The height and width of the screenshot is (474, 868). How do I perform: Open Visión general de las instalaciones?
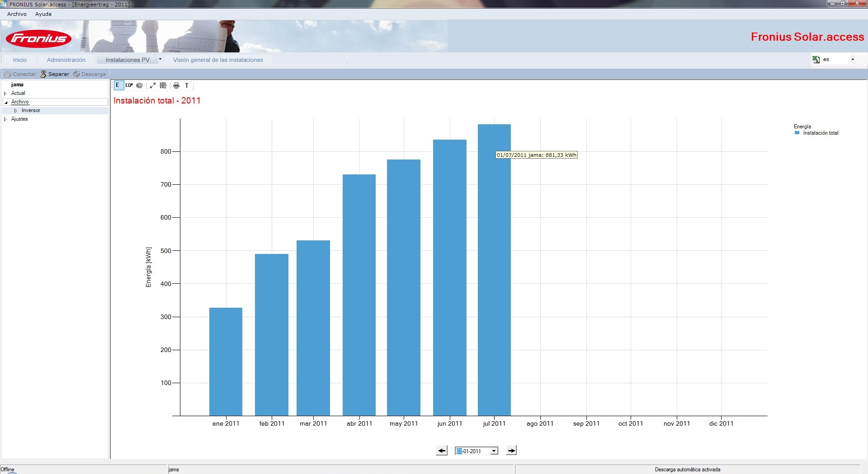click(218, 60)
